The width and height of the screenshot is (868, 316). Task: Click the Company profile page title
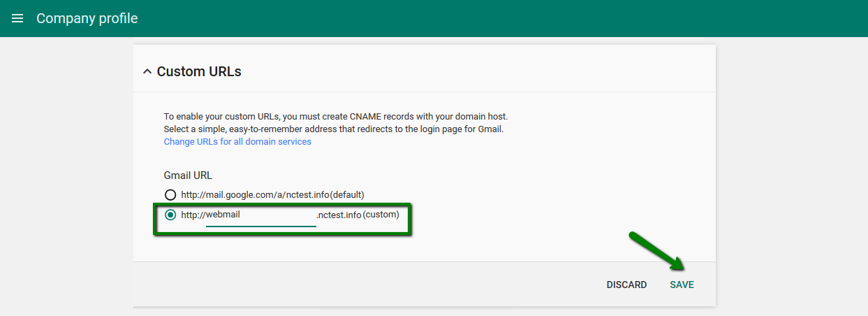coord(87,18)
